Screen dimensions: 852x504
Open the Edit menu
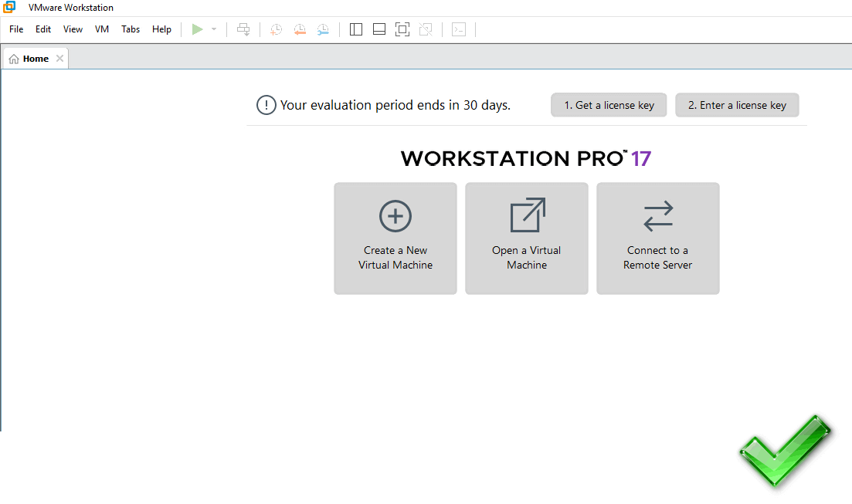pyautogui.click(x=42, y=29)
